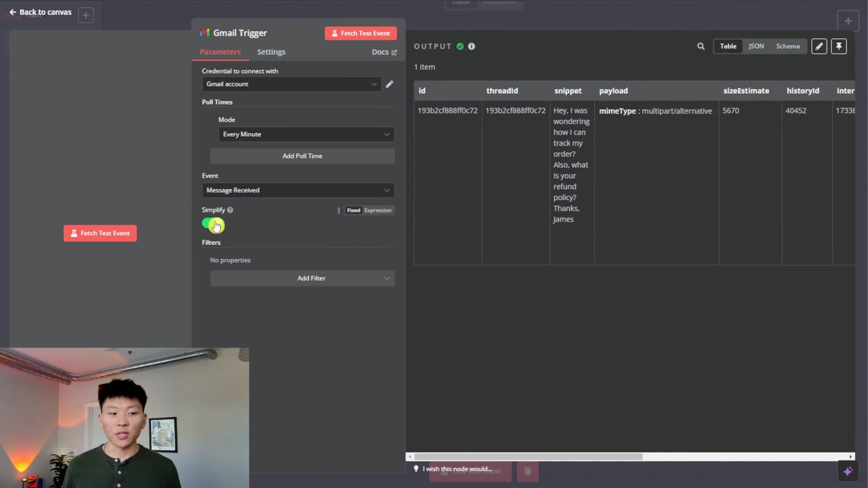Open Simplify options three-dot menu
The width and height of the screenshot is (868, 488).
point(338,210)
